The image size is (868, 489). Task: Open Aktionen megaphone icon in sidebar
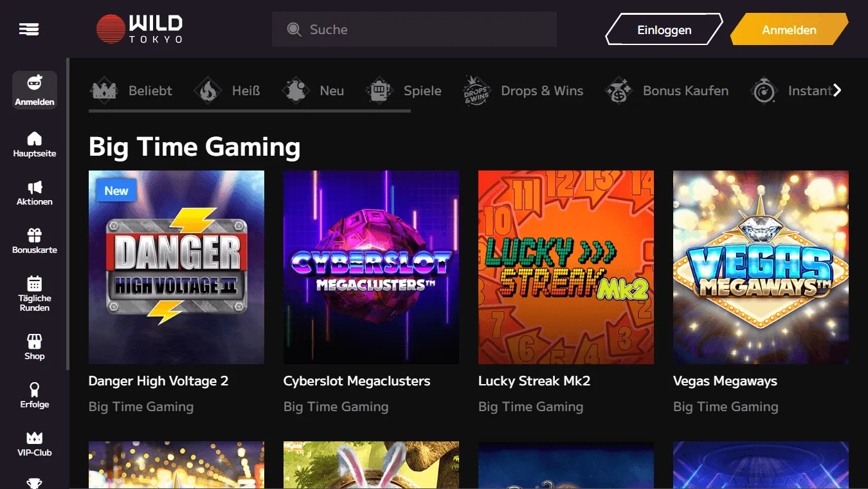(35, 192)
